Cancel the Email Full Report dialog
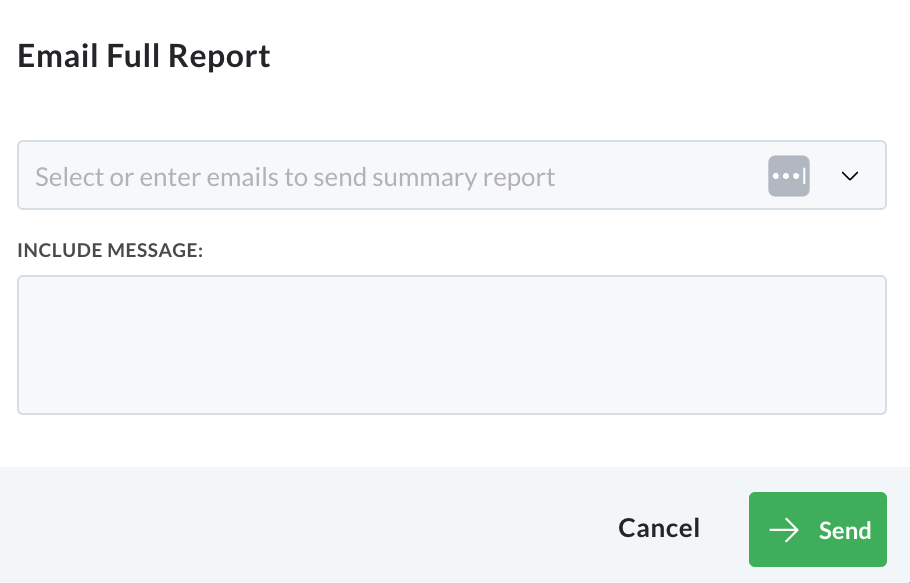910x583 pixels. pyautogui.click(x=659, y=528)
